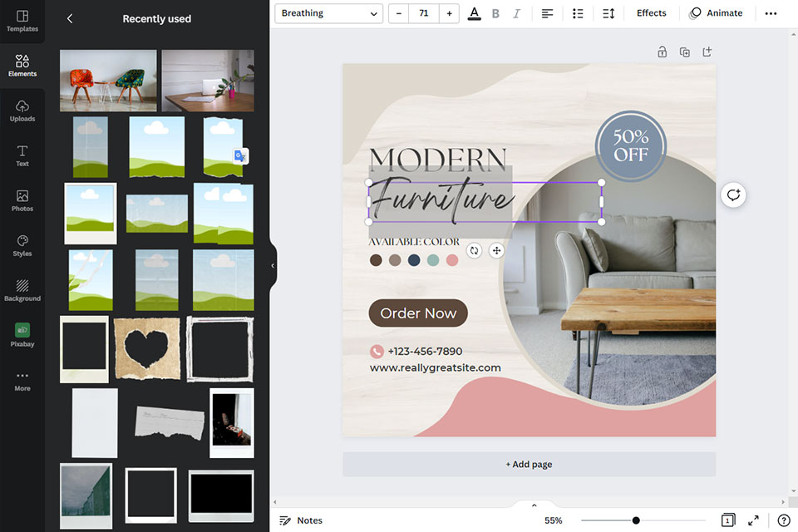Open the Text sidebar tab
This screenshot has height=532, width=798.
pyautogui.click(x=22, y=155)
